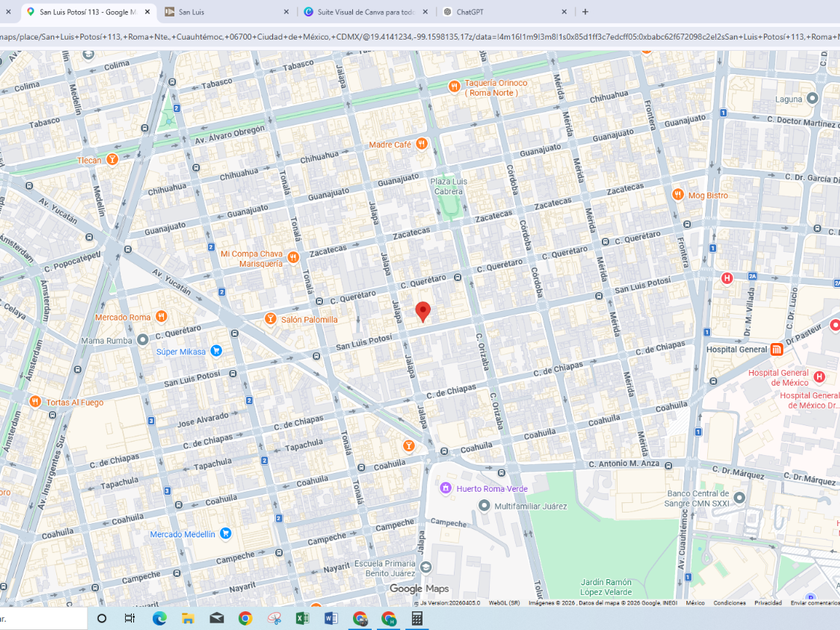
Task: Open the Laguna place marker
Action: click(812, 98)
